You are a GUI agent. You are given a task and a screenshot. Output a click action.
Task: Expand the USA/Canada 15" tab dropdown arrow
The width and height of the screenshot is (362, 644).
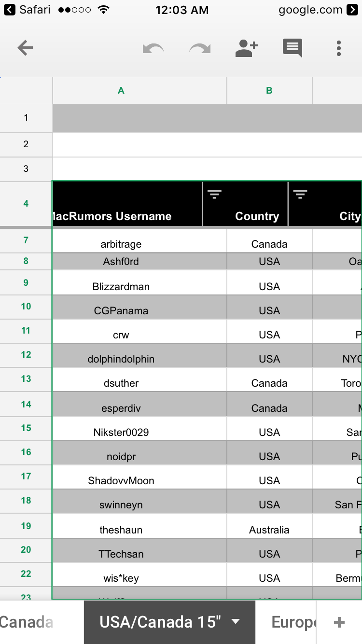click(x=236, y=622)
